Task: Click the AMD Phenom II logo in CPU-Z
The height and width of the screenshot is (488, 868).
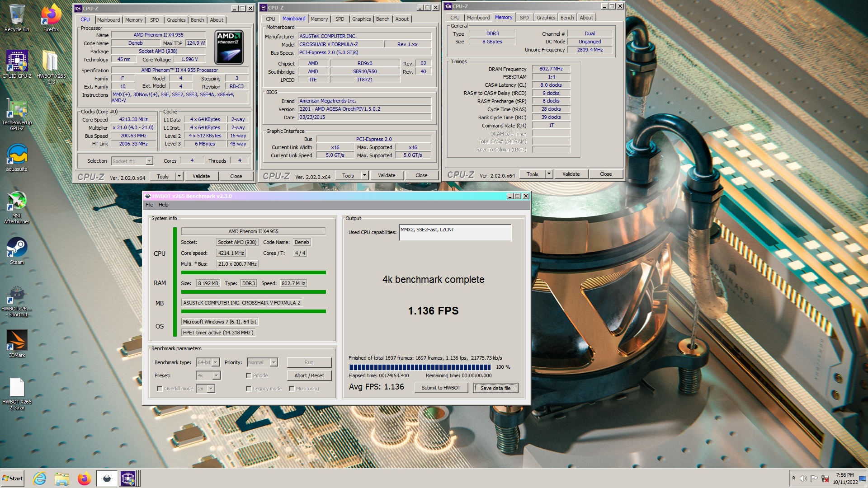Action: pos(229,47)
